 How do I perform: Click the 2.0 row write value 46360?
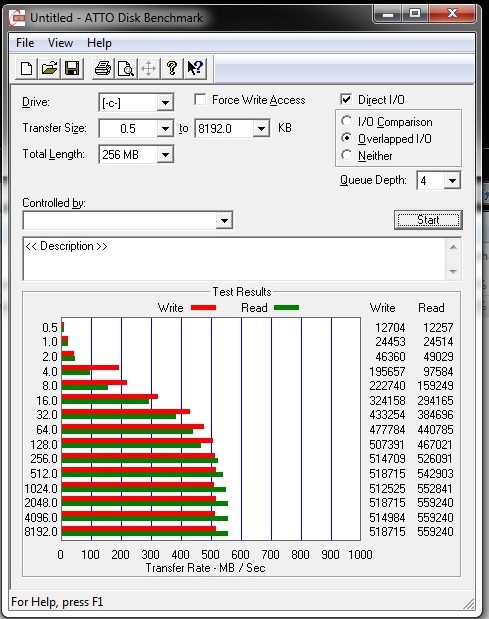[390, 357]
